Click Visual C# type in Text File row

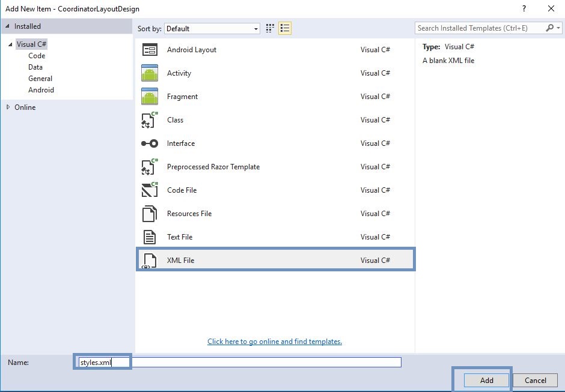pyautogui.click(x=375, y=237)
